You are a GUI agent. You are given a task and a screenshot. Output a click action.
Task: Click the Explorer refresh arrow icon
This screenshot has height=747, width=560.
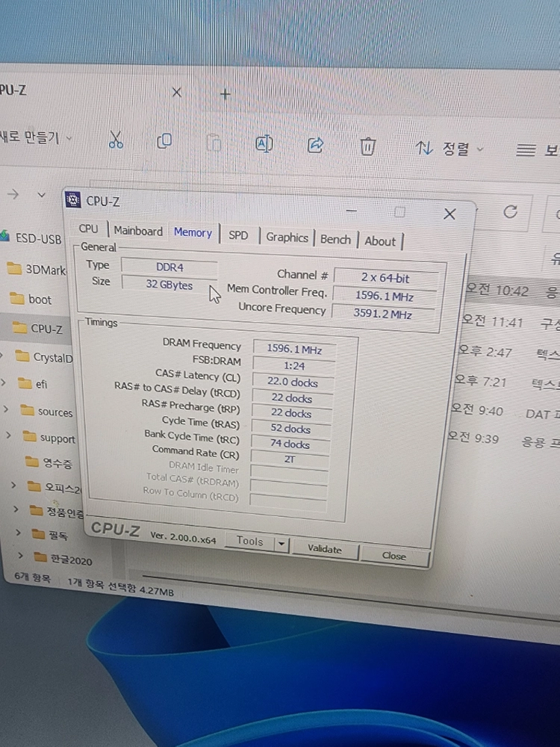511,211
